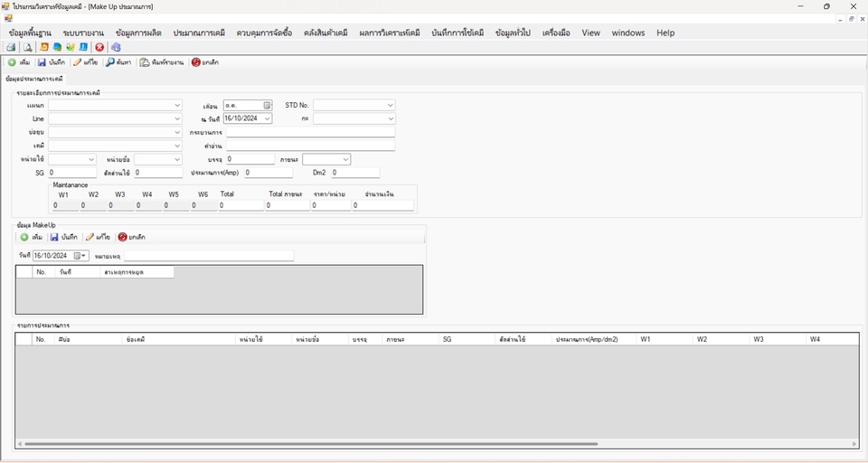Click horizontal scrollbar of รายการประมาณการ grid

(x=311, y=444)
